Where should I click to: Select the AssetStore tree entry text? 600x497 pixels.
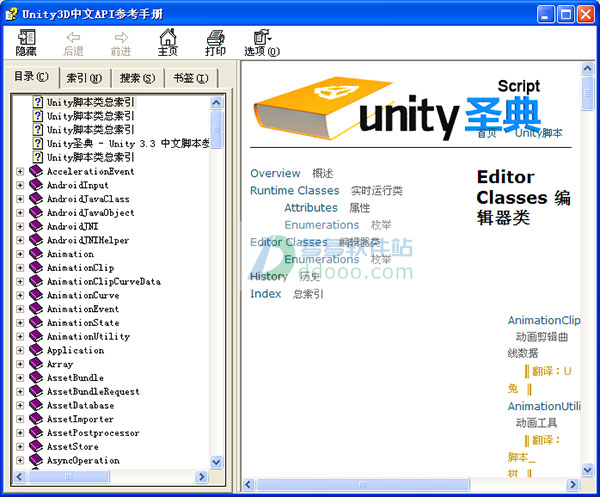[x=73, y=447]
